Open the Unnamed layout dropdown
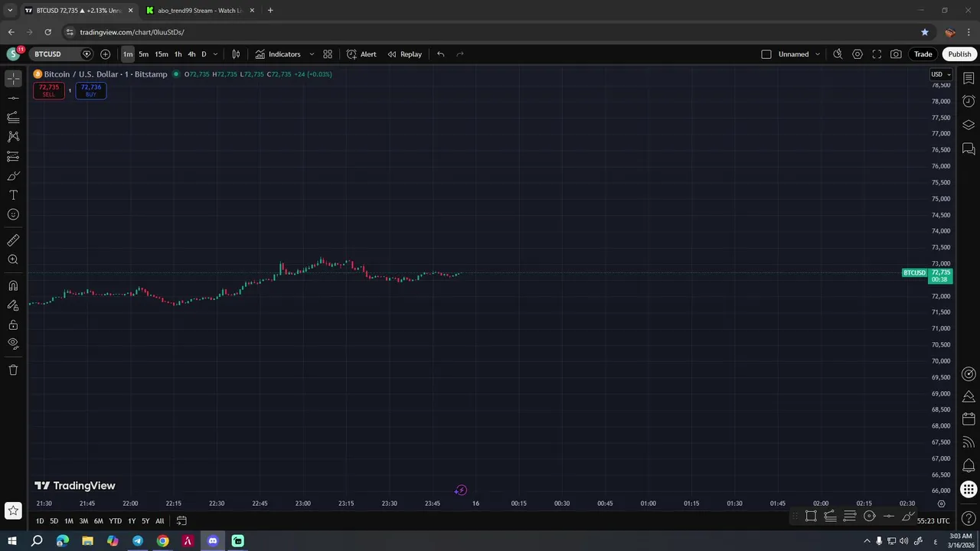Screen dimensions: 980x551 799,54
